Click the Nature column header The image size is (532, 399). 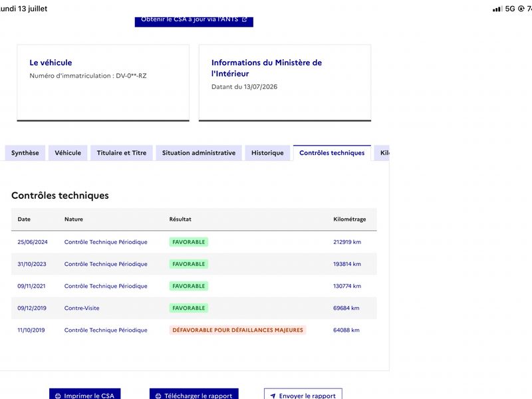pos(74,219)
